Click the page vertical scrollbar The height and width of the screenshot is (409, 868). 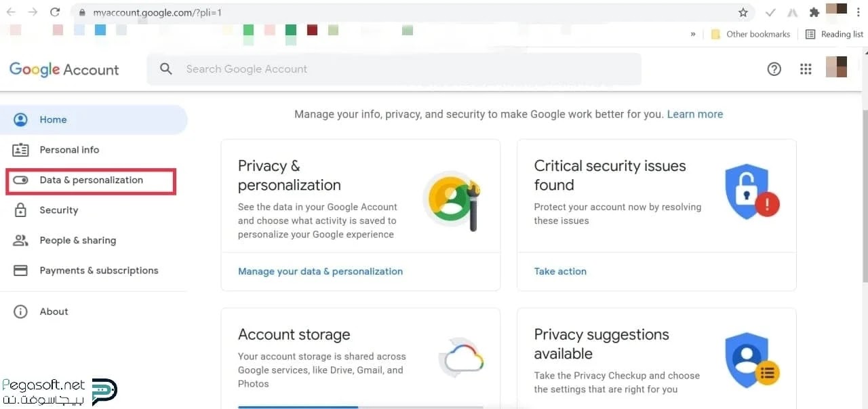coord(863,197)
